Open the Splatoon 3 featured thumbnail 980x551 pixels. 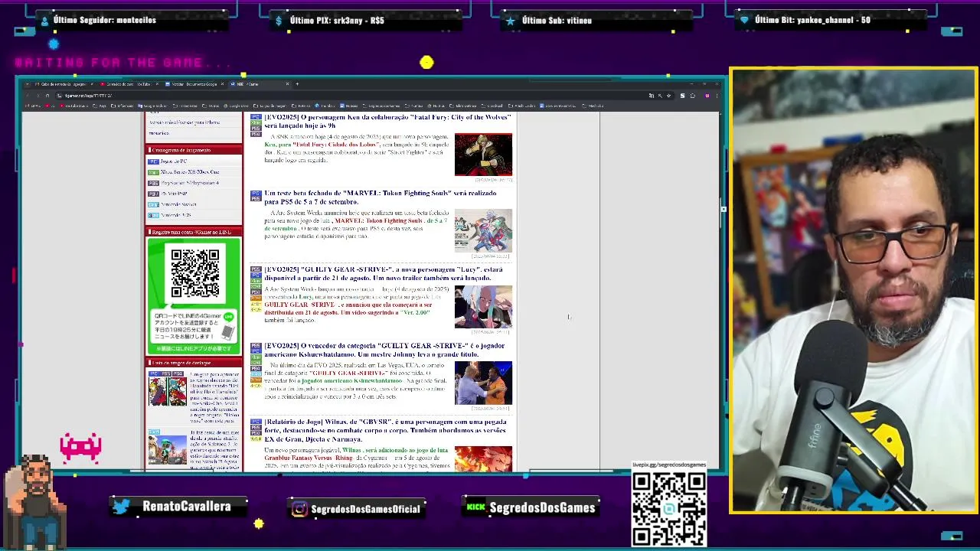tap(168, 450)
